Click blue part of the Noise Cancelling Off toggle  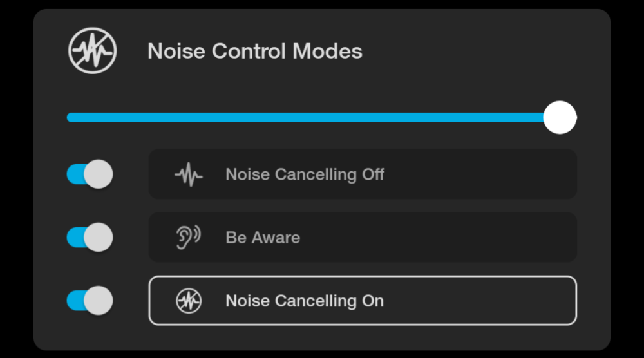point(75,174)
